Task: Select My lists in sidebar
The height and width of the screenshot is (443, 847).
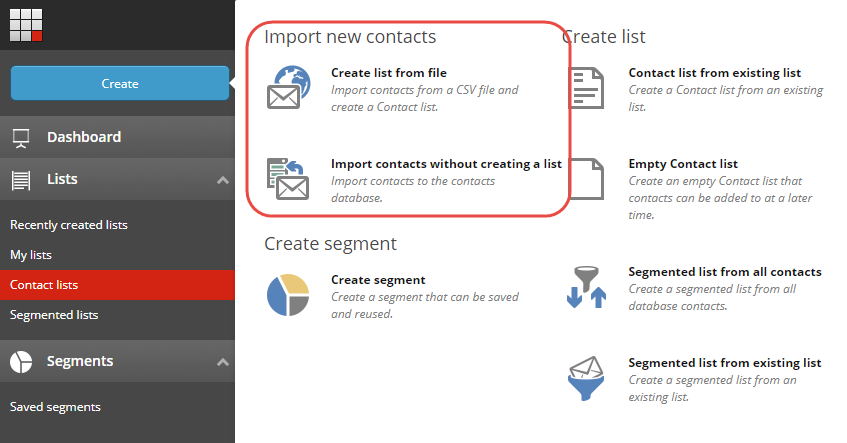Action: coord(31,255)
